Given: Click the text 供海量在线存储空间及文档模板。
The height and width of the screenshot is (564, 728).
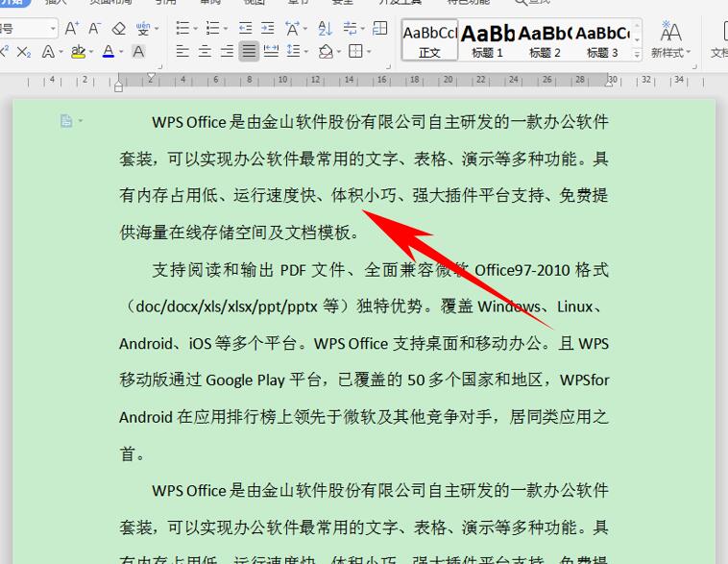Looking at the screenshot, I should 240,233.
